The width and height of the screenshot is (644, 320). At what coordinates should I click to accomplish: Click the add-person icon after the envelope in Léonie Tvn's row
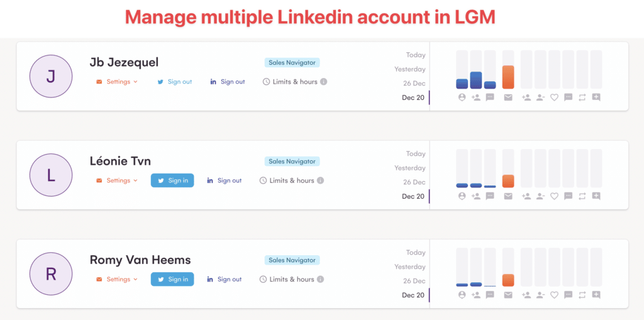[x=526, y=196]
